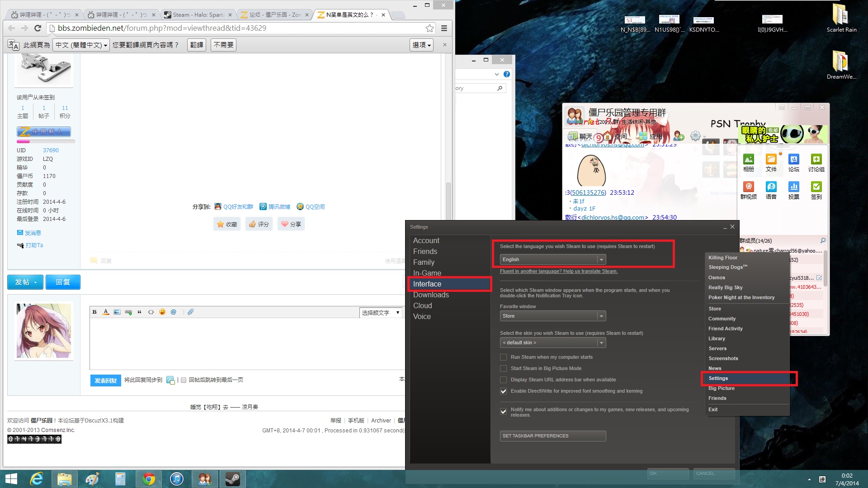The width and height of the screenshot is (868, 488).
Task: Click the invite member icon in QQ toolbar
Action: pyautogui.click(x=679, y=136)
